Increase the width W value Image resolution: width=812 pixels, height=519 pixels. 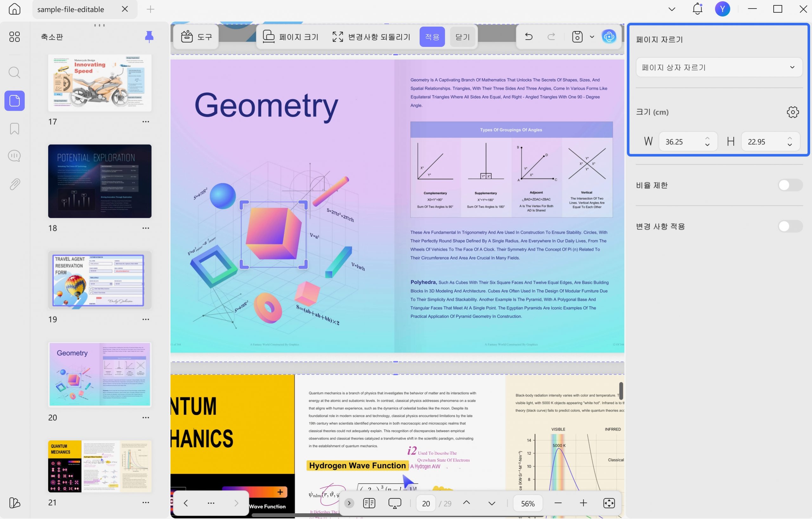(707, 138)
